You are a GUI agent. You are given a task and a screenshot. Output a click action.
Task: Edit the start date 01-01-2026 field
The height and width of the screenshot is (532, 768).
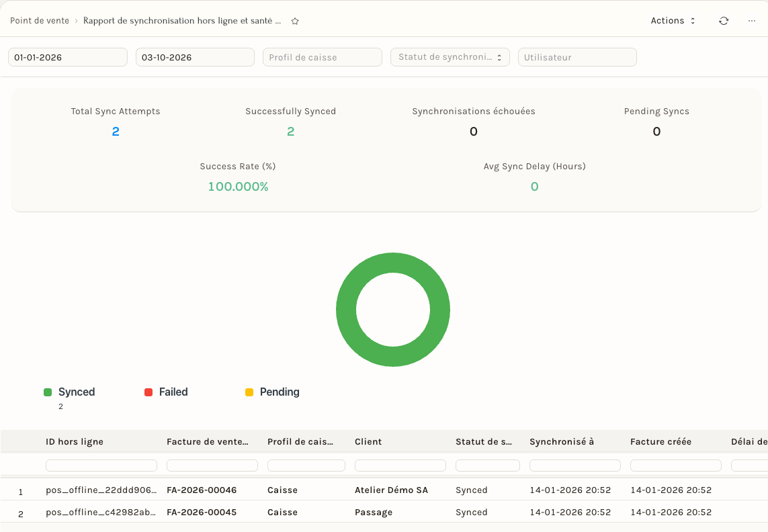[68, 57]
